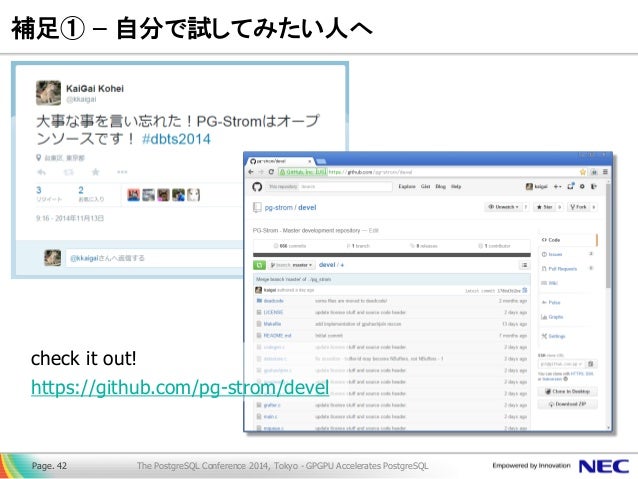638x479 pixels.
Task: Click the list view icon at the file list top
Action: 524,265
